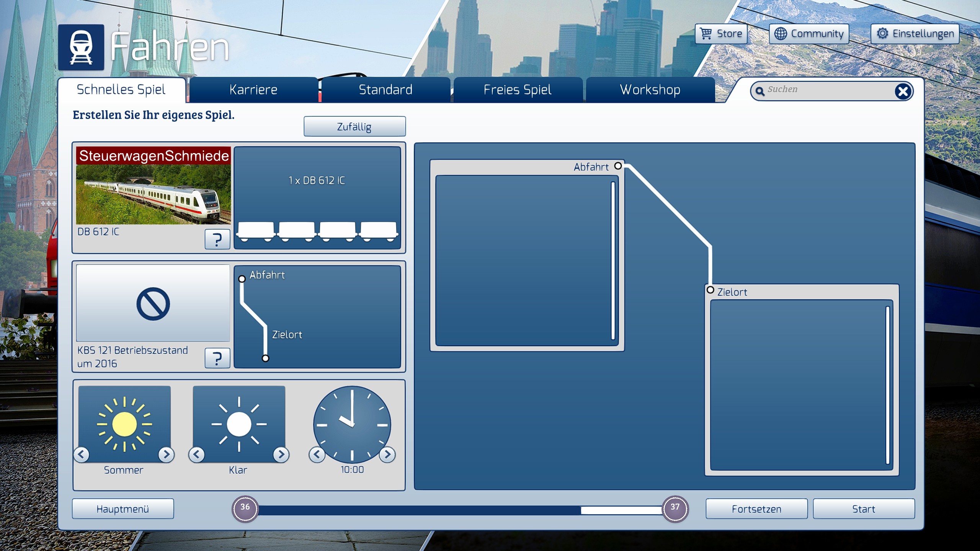
Task: Select the level 36 badge
Action: click(245, 509)
